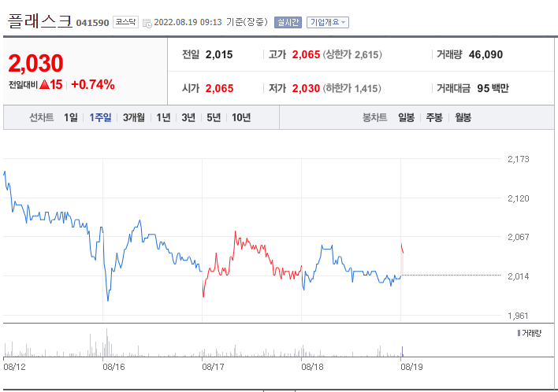Switch to 주봉 weekly candle chart
The image size is (558, 392).
434,117
